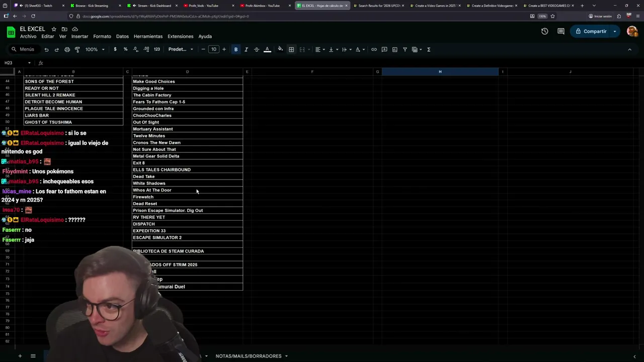Decrease font size with minus
Image resolution: width=644 pixels, height=362 pixels.
pos(203,49)
